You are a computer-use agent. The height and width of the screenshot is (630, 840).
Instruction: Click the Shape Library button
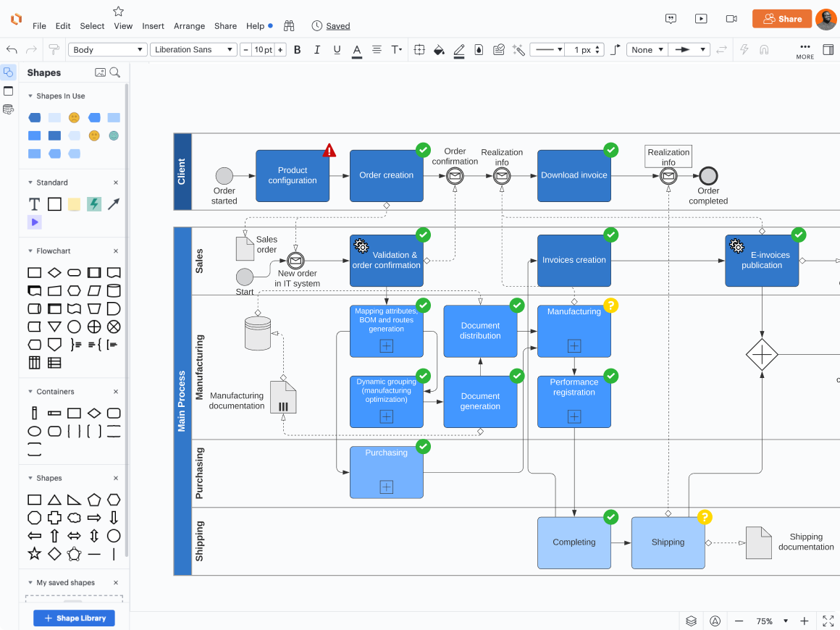[x=74, y=618]
